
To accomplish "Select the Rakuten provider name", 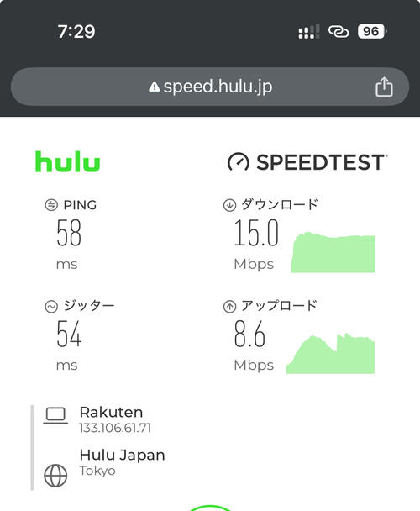I will click(111, 412).
